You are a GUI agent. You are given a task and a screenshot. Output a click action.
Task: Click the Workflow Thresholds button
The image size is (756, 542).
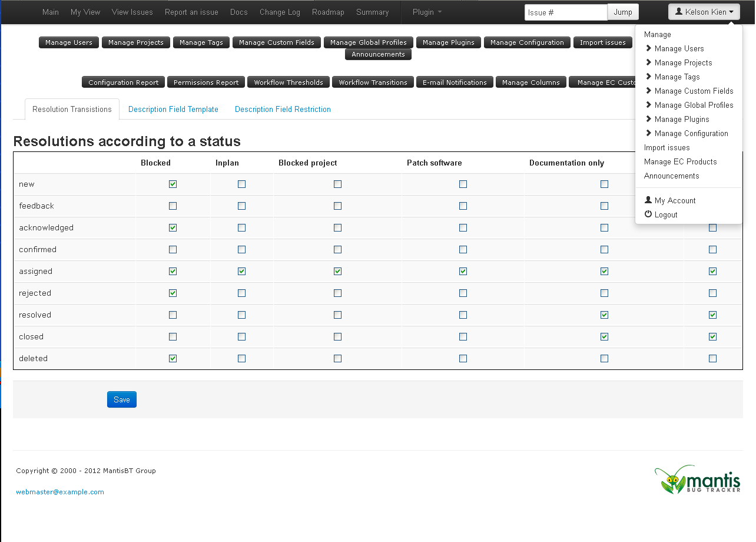tap(289, 82)
